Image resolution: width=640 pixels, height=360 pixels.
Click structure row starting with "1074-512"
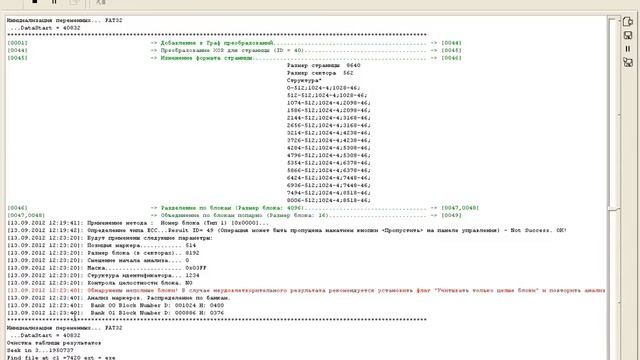tap(329, 103)
